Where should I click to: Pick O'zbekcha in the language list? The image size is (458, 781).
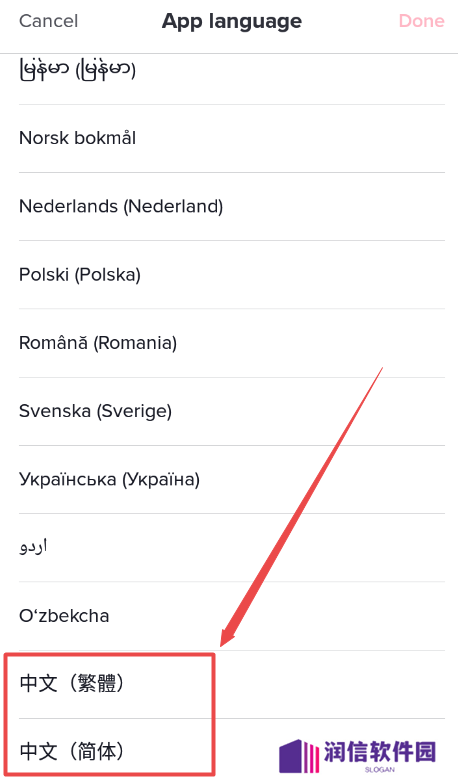231,616
